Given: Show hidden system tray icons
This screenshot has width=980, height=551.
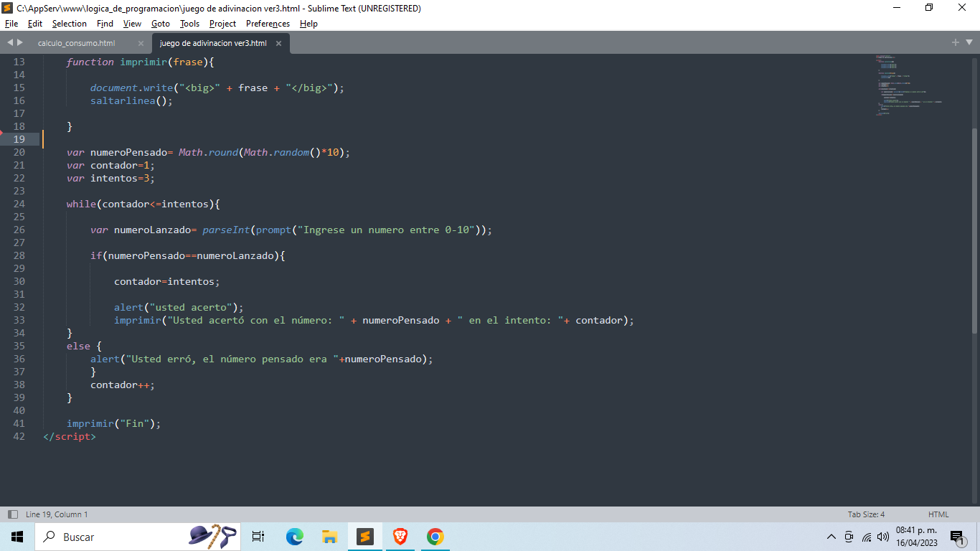Looking at the screenshot, I should [x=831, y=537].
